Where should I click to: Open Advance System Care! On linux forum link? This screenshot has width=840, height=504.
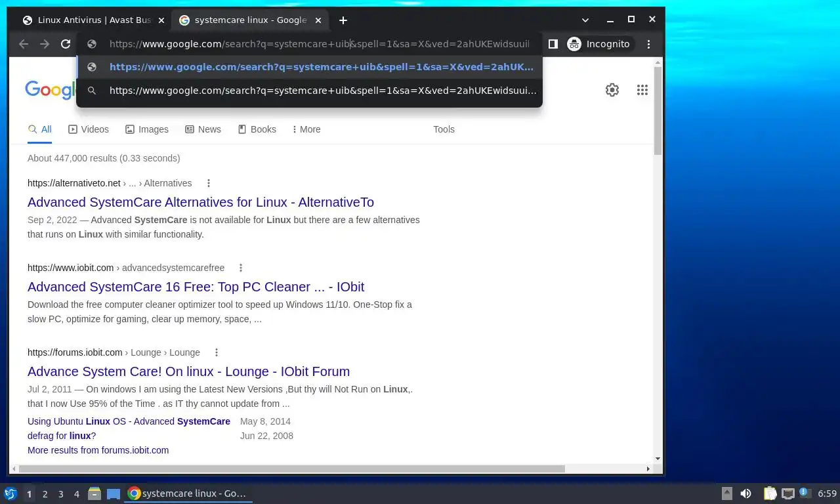tap(188, 371)
